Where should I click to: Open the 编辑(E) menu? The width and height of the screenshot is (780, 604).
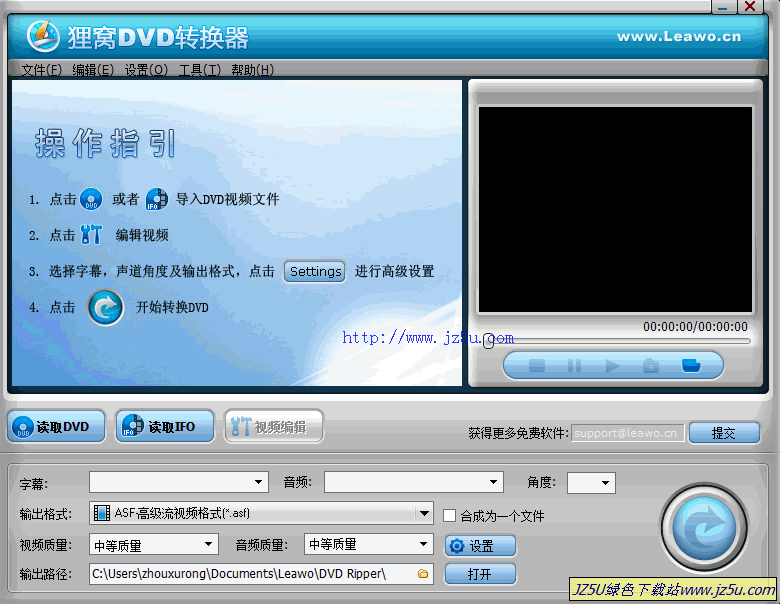(93, 70)
